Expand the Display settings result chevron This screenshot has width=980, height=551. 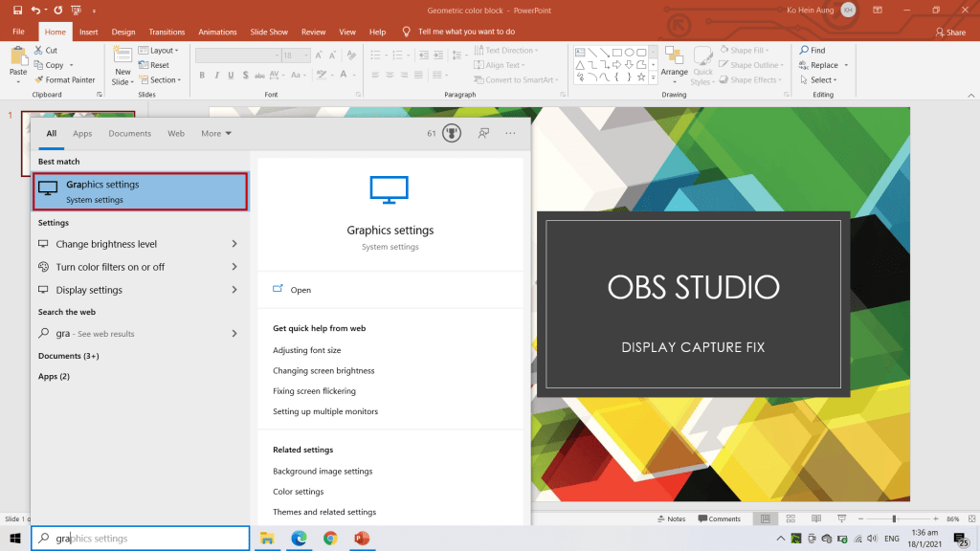(234, 290)
